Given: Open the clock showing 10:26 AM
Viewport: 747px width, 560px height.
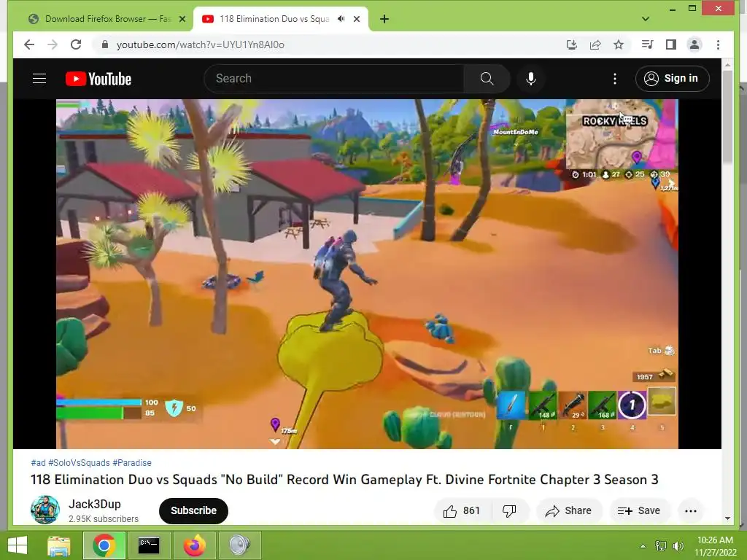Looking at the screenshot, I should (715, 546).
